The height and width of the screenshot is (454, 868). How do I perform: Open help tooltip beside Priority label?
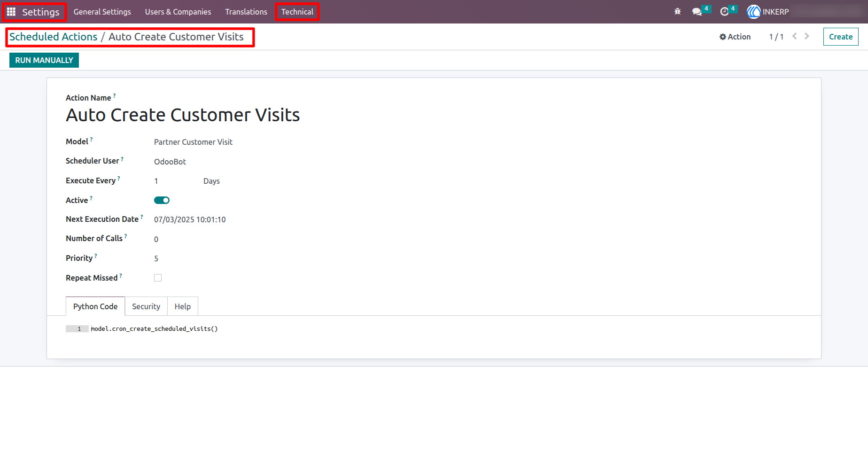95,256
